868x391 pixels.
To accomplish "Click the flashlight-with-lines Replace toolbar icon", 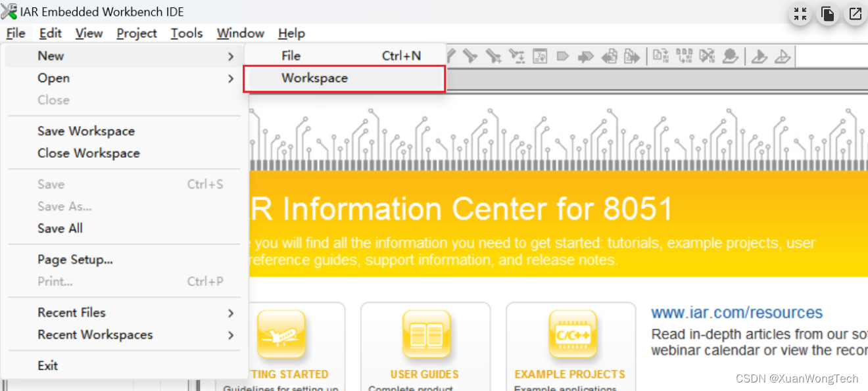I will coord(517,57).
